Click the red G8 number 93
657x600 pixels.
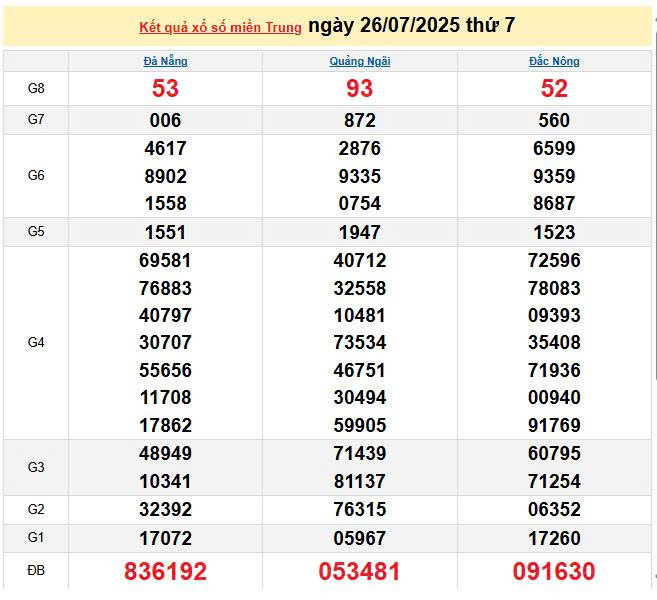pos(360,88)
